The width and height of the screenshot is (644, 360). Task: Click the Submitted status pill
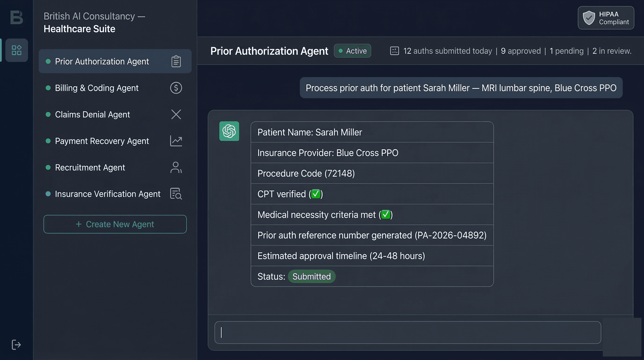tap(311, 276)
